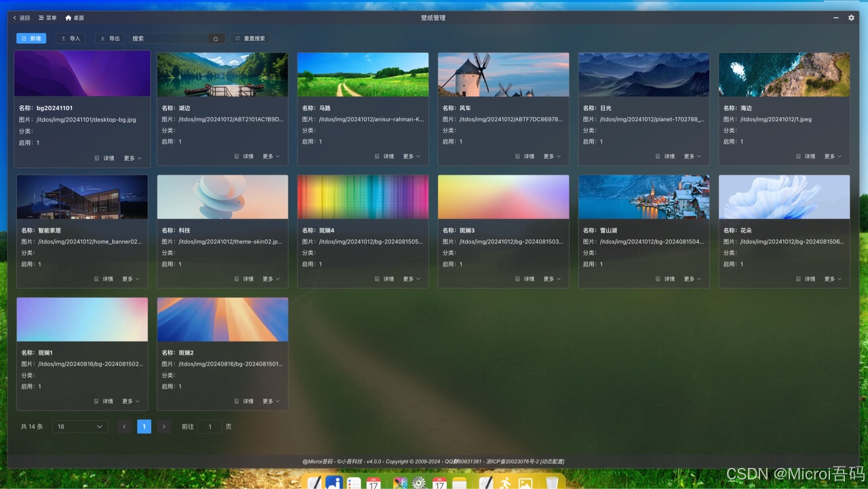Open Reminders list icon in the dock
This screenshot has width=868, height=489.
tap(354, 483)
